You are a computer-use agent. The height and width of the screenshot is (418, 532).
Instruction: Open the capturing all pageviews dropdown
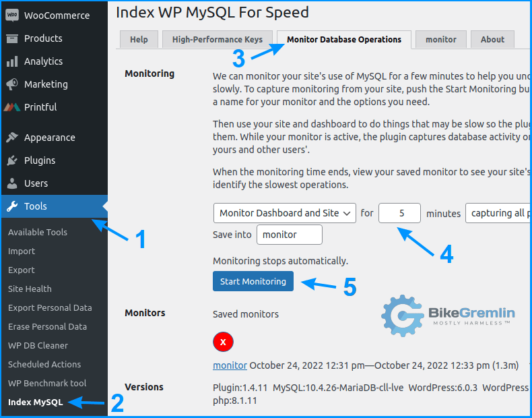pyautogui.click(x=498, y=213)
